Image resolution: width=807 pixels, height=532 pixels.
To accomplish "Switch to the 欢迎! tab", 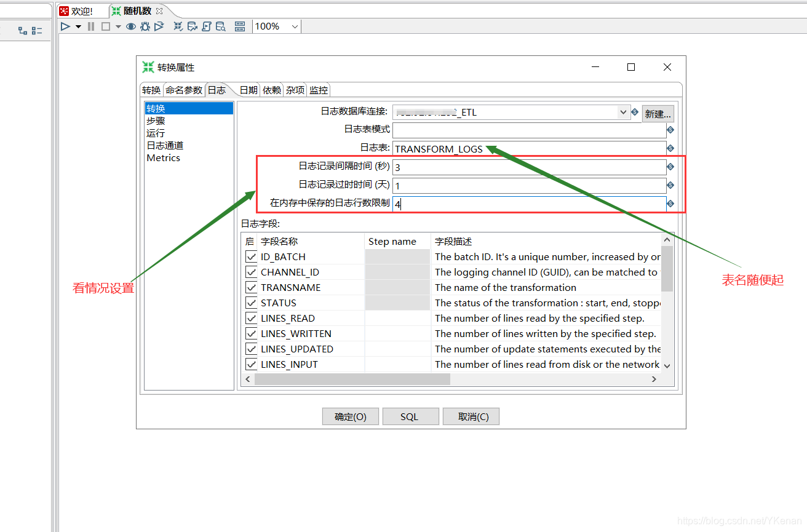I will pos(76,11).
